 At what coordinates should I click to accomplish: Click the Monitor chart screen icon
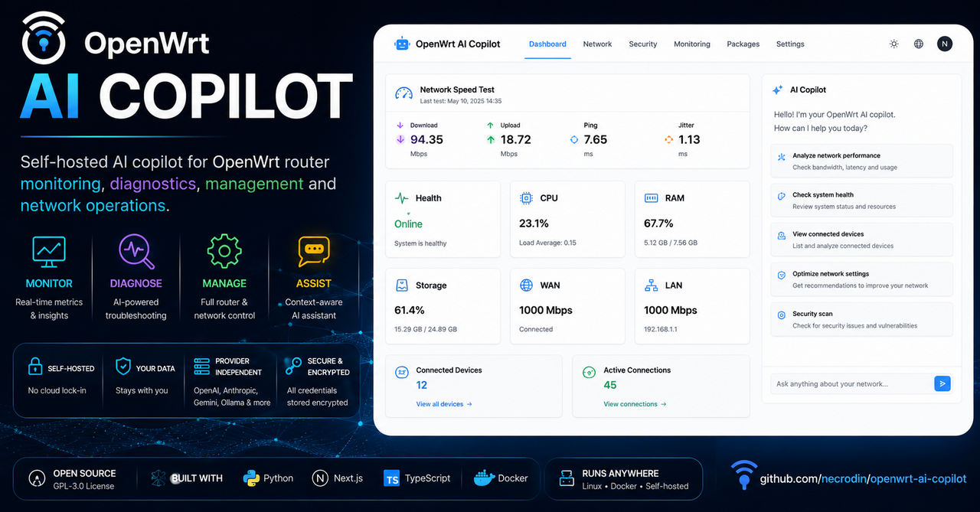[49, 251]
